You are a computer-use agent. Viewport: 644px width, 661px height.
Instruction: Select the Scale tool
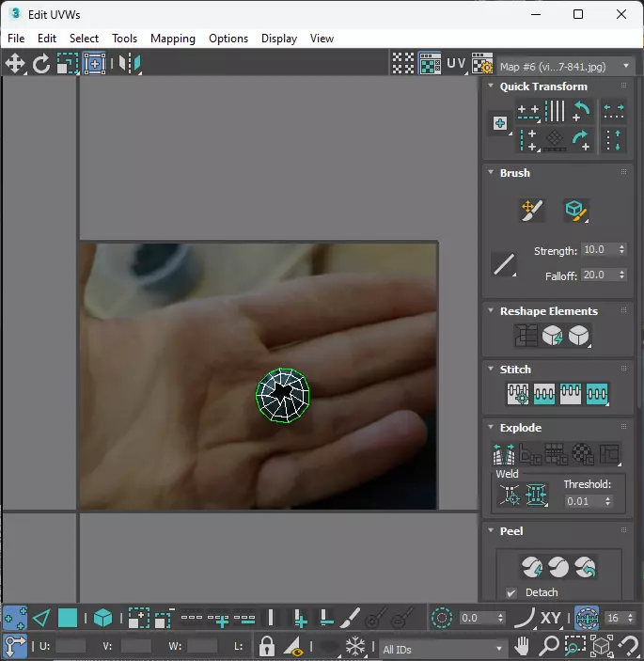[68, 64]
